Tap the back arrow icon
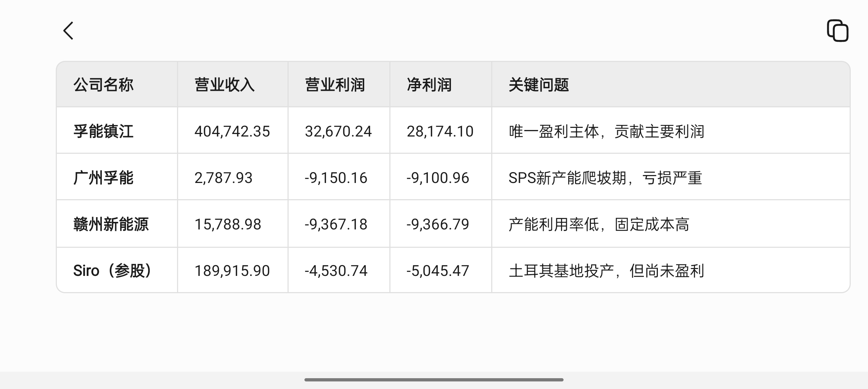Screen dimensions: 868x389 coord(68,31)
